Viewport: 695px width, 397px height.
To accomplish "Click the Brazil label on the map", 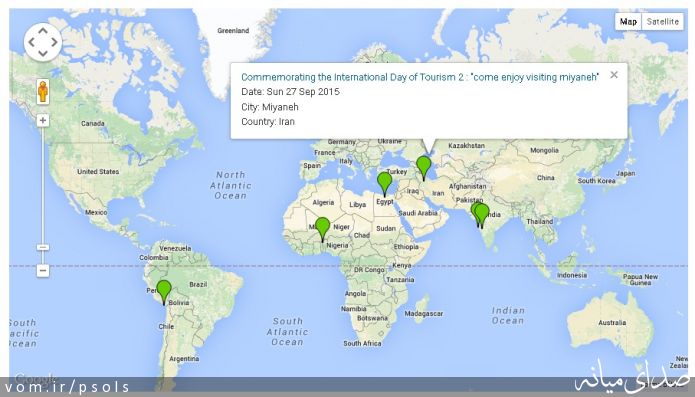I will (198, 284).
